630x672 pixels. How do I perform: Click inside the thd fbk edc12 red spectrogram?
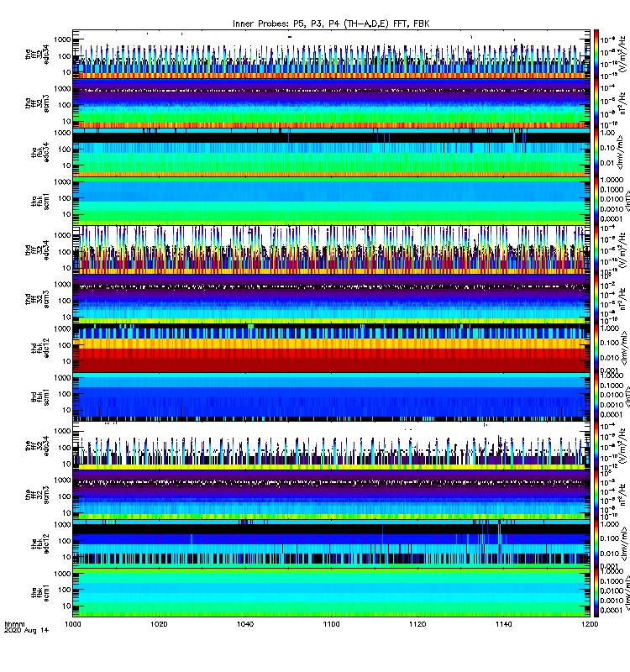coord(331,348)
